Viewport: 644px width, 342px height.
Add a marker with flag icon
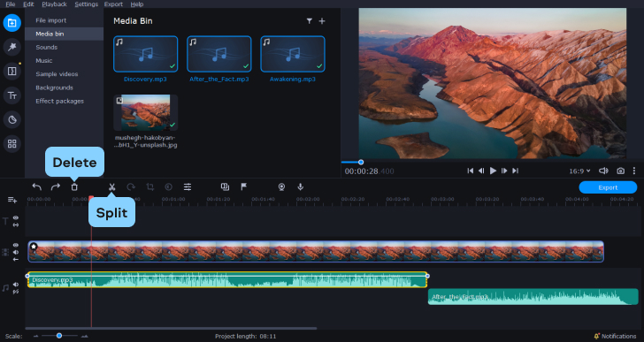tap(243, 187)
